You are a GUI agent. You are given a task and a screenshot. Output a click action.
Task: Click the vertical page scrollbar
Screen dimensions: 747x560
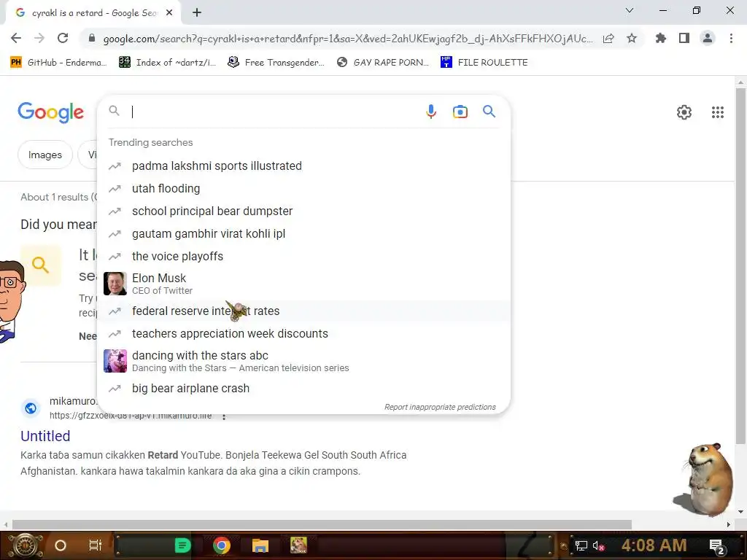740,265
